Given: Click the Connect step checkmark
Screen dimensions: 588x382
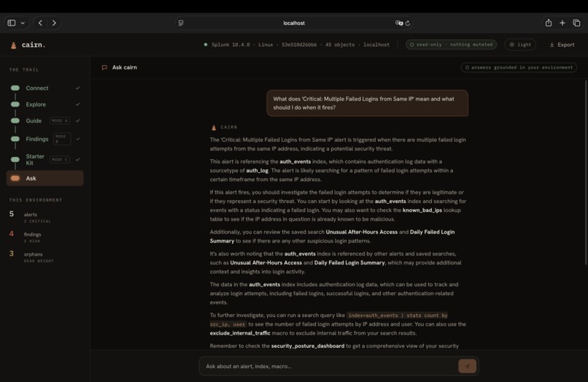Looking at the screenshot, I should [x=77, y=88].
